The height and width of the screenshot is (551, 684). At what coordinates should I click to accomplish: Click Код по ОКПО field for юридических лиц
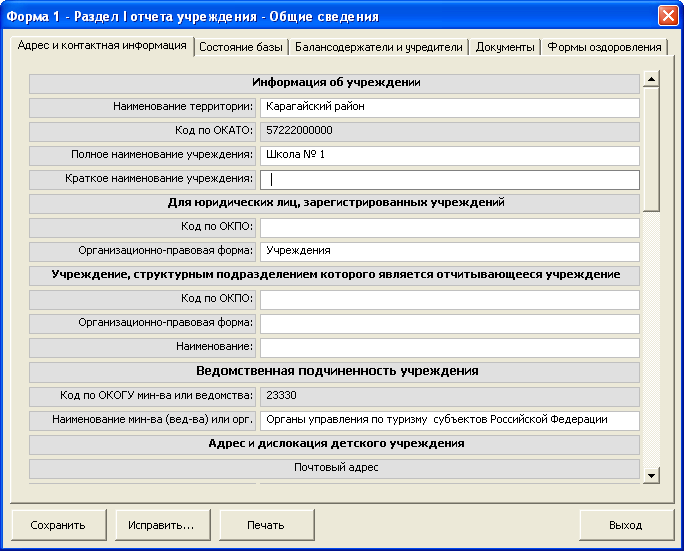click(450, 228)
